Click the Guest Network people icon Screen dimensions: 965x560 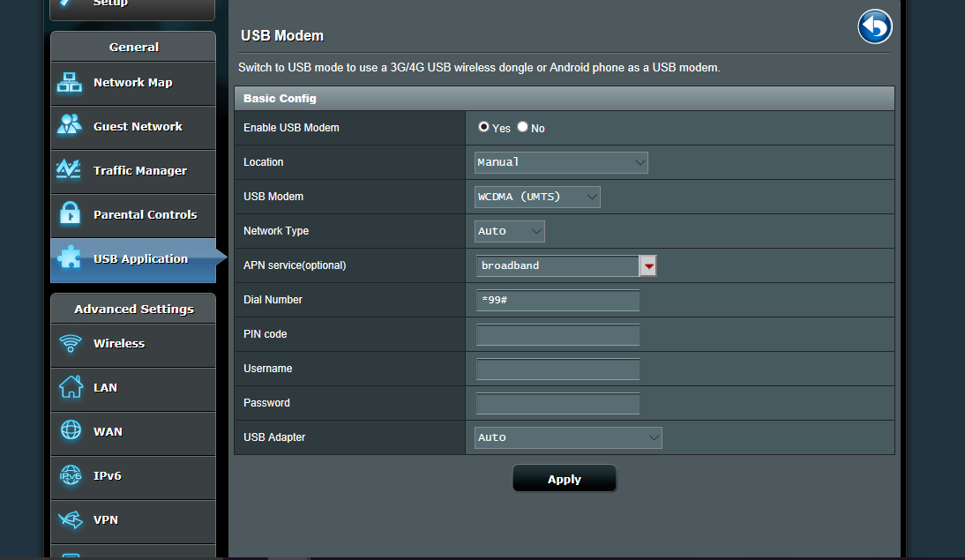tap(70, 126)
